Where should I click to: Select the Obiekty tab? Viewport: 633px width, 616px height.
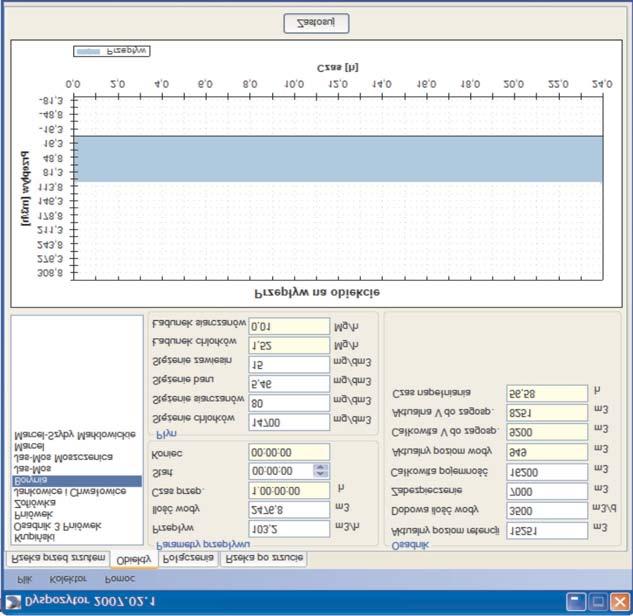pos(134,559)
